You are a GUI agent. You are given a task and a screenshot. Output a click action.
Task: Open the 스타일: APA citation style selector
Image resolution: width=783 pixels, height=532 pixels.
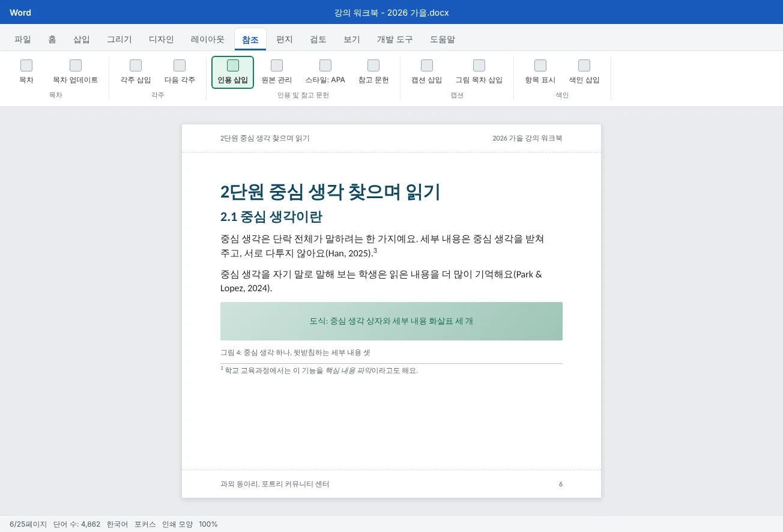(325, 73)
